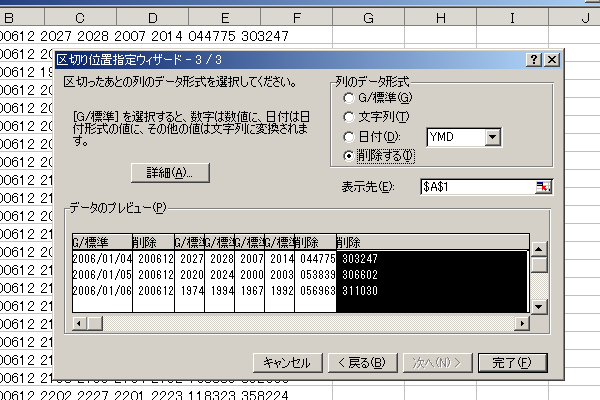The width and height of the screenshot is (600, 400).
Task: Finish the wizard with 完了(F)
Action: point(513,362)
